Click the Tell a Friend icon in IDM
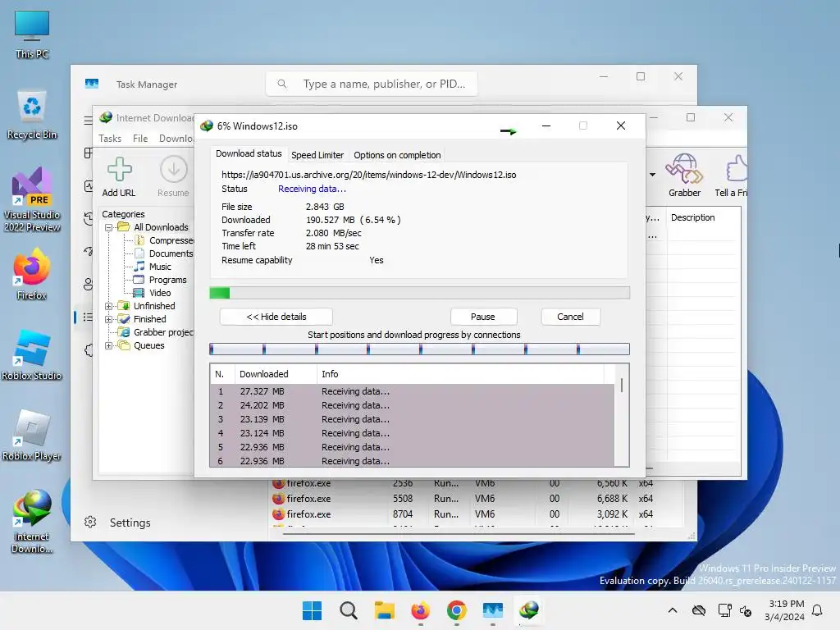This screenshot has height=630, width=840. [732, 176]
